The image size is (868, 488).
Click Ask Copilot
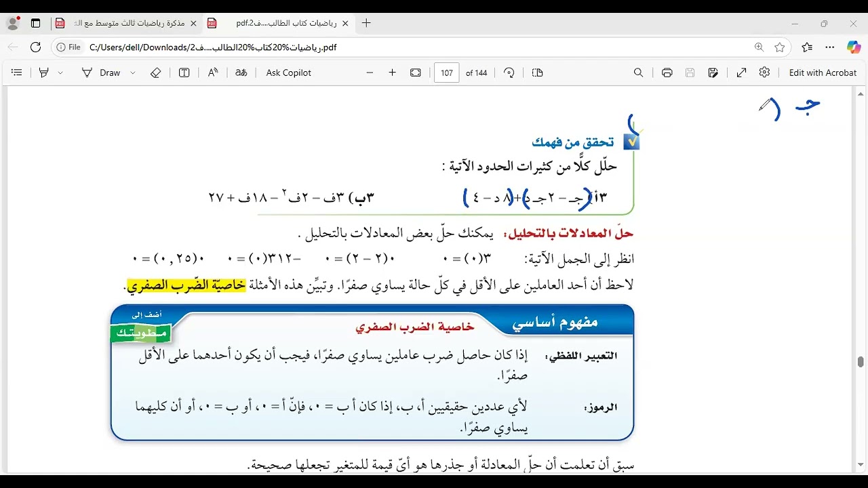click(289, 73)
